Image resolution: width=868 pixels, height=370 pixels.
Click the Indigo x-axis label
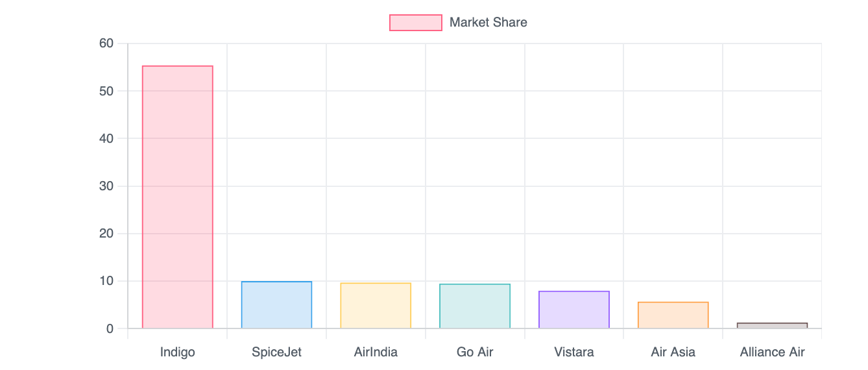tap(178, 352)
